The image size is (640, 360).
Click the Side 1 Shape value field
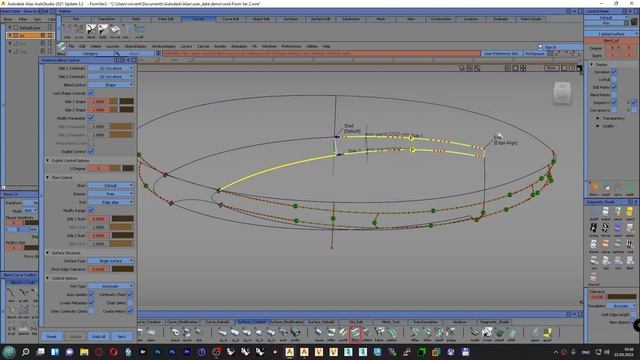point(98,102)
